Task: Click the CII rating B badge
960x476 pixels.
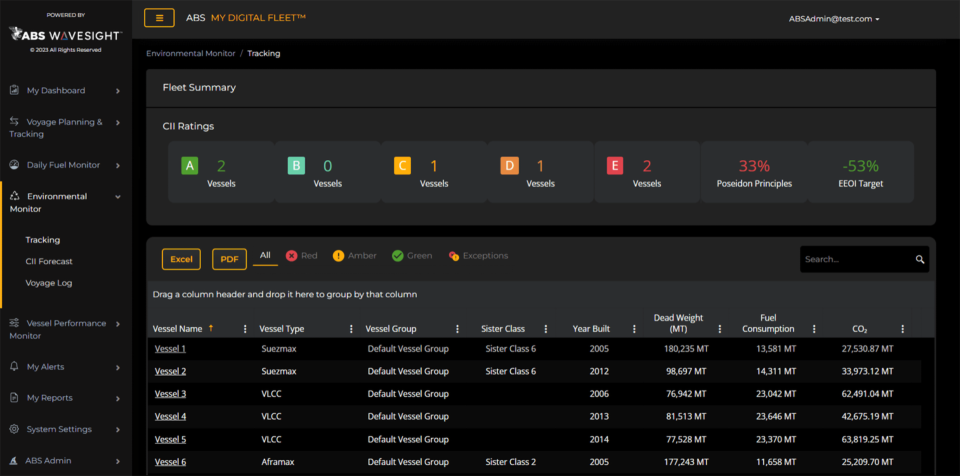Action: [296, 166]
